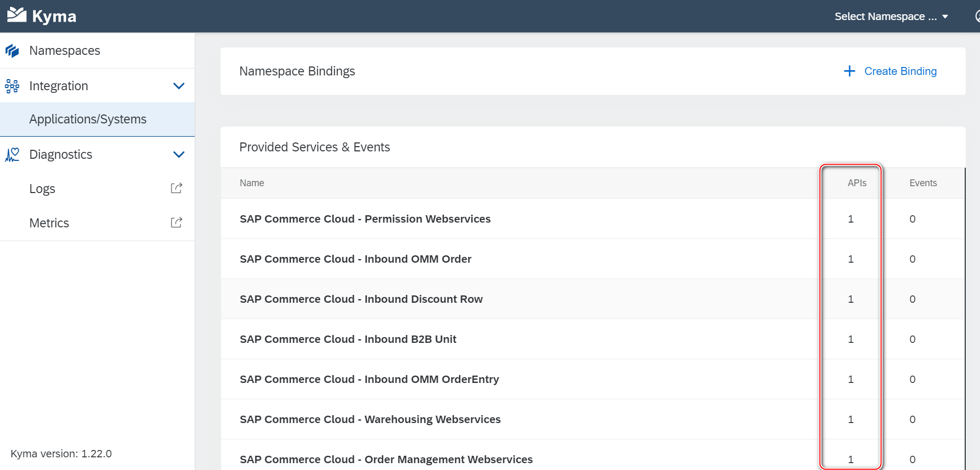The width and height of the screenshot is (980, 470).
Task: Select the Events column header
Action: (923, 183)
